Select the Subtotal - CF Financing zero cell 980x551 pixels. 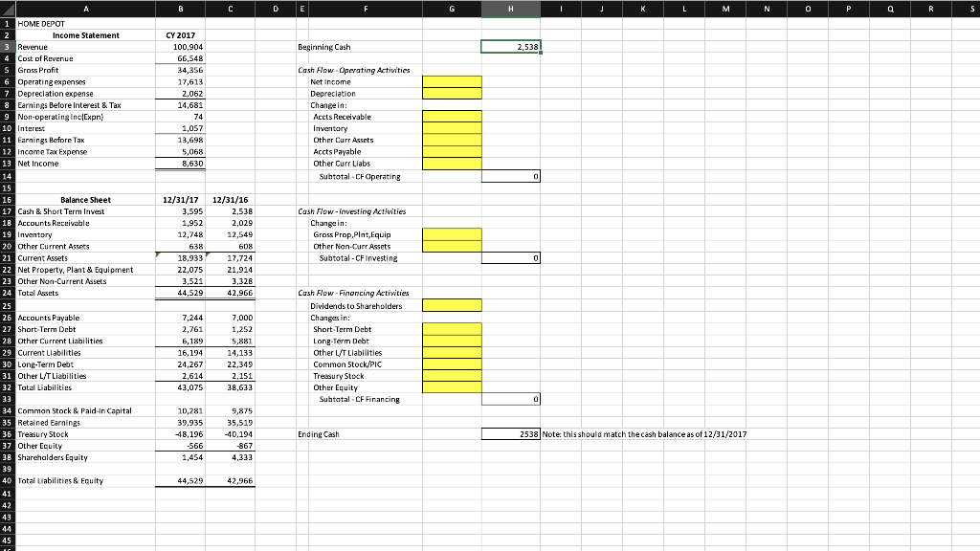tap(512, 398)
